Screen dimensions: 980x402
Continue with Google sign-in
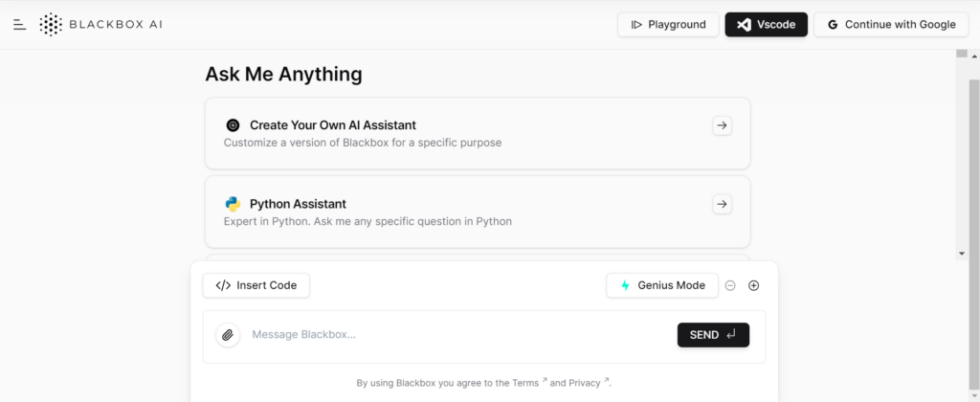coord(892,24)
